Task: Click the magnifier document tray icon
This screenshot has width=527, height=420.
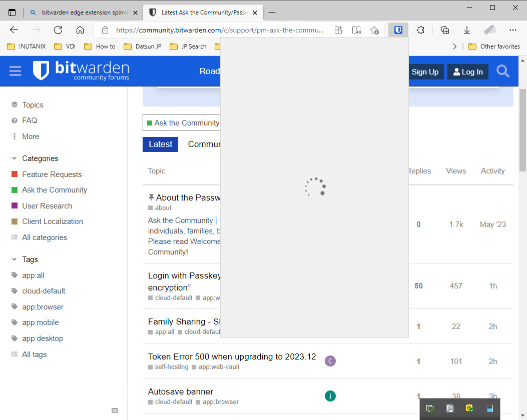Action: coord(450,408)
